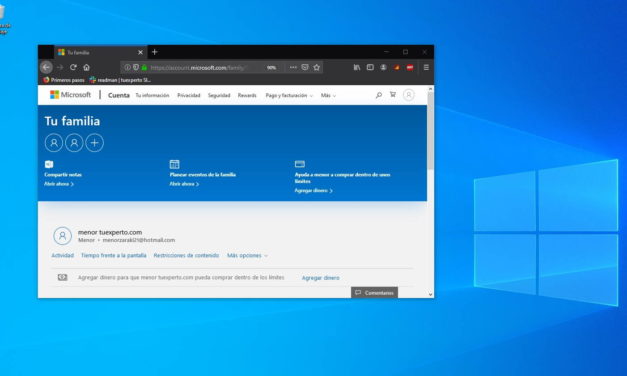Click the family calendar icon
Image resolution: width=627 pixels, height=376 pixels.
174,164
